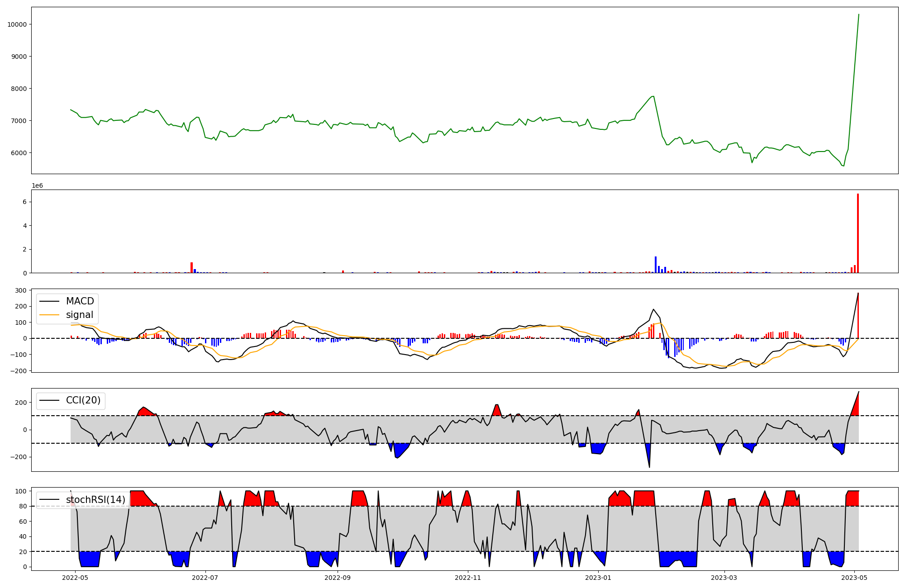
Task: Click the 2023-01 x-axis date label
Action: point(598,578)
